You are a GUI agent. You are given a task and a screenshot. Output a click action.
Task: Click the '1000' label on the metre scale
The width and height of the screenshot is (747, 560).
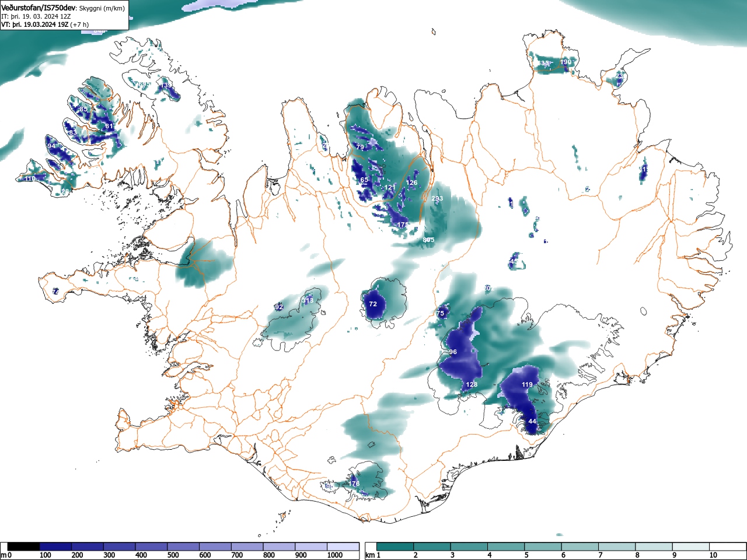(x=335, y=555)
